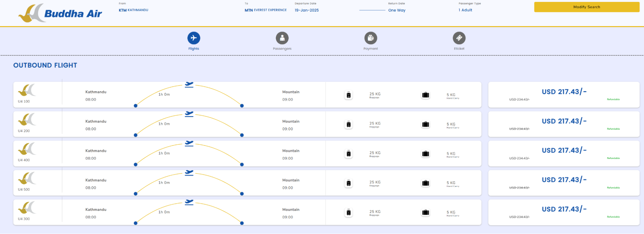Image resolution: width=644 pixels, height=234 pixels.
Task: Click the 1 Adult passenger type
Action: (x=466, y=10)
